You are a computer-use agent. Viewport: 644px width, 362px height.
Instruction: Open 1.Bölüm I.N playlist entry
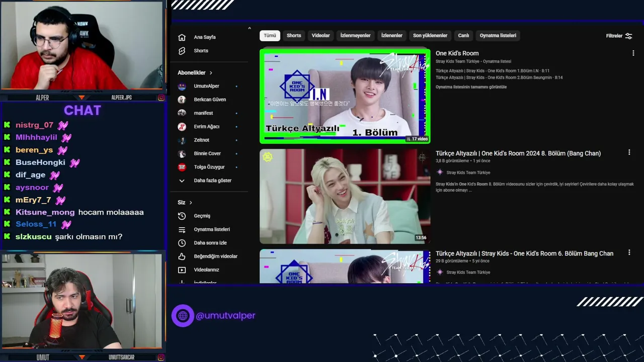493,71
